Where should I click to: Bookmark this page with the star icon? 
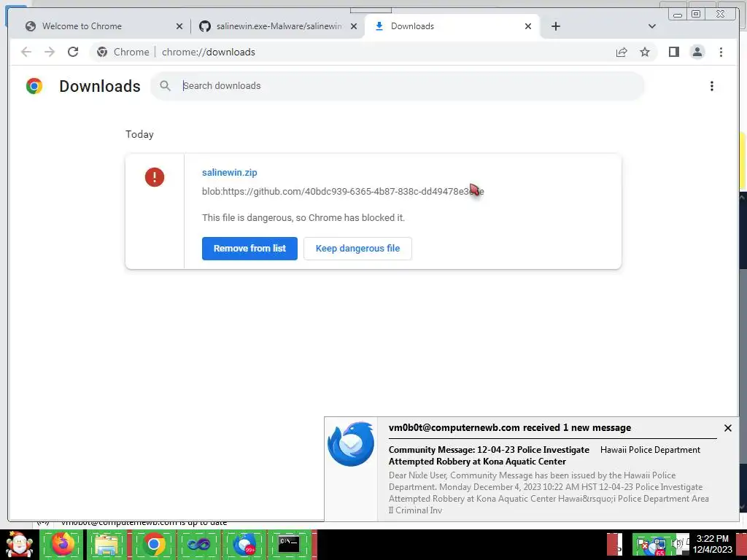point(645,52)
